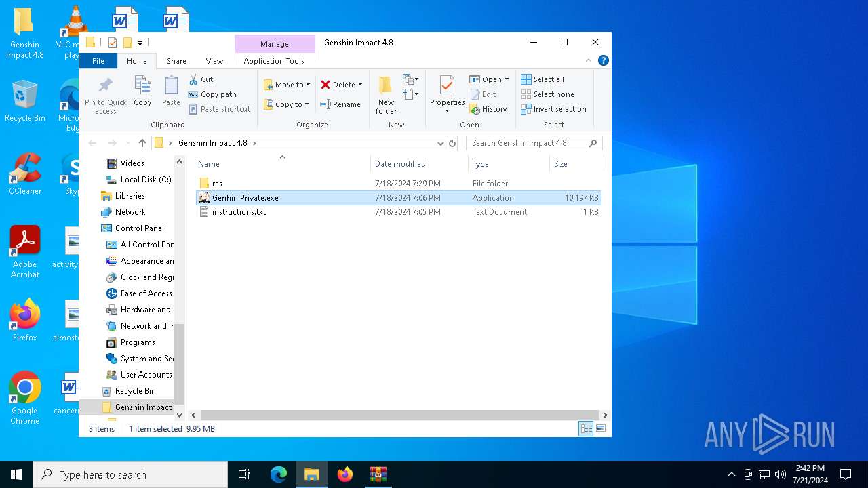The height and width of the screenshot is (488, 868).
Task: Cut the selected file
Action: point(201,79)
